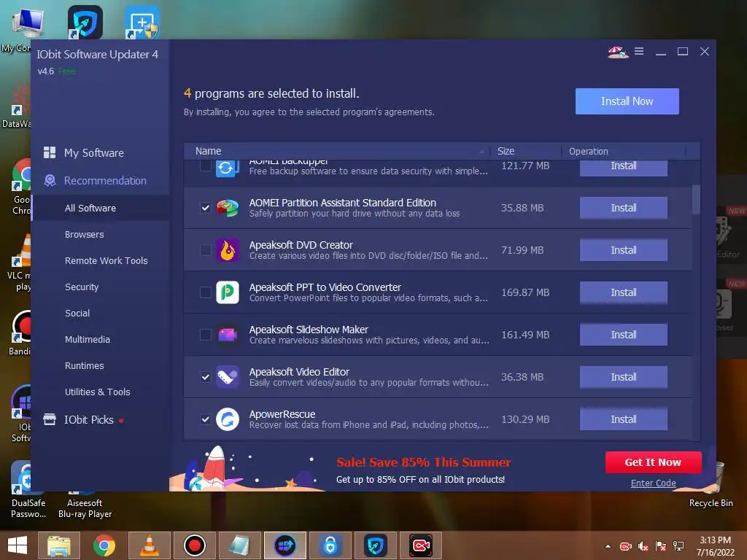Open the blue padlock taskbar icon

tap(330, 545)
